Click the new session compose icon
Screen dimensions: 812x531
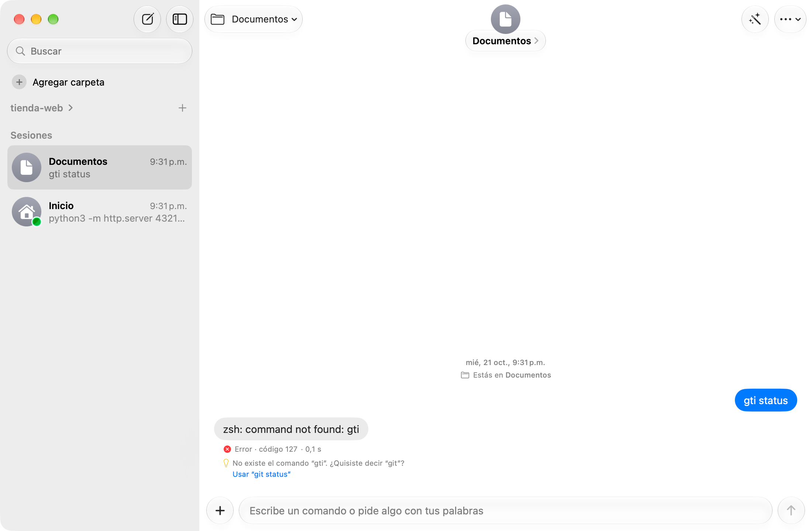point(147,19)
